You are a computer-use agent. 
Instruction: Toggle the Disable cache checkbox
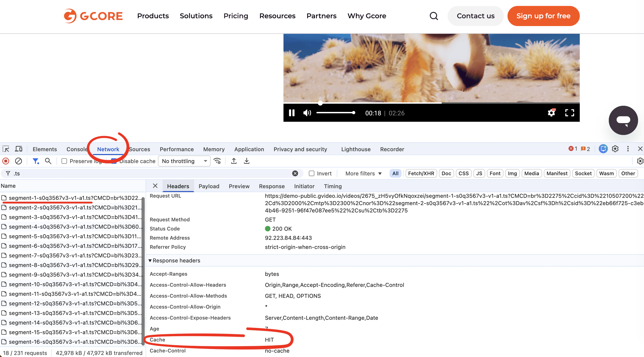pos(114,161)
